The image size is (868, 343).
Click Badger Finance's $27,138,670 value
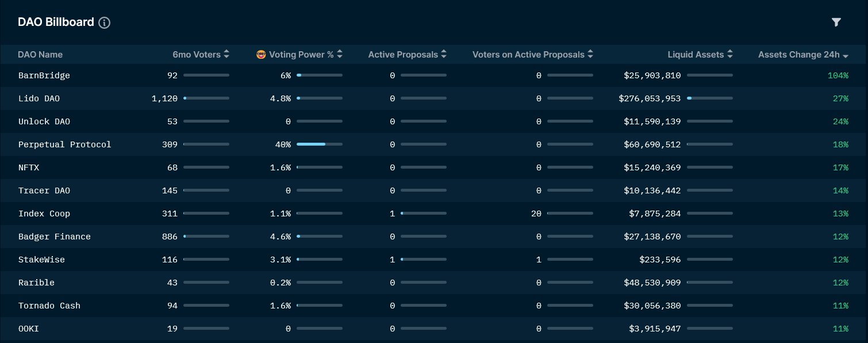[652, 237]
